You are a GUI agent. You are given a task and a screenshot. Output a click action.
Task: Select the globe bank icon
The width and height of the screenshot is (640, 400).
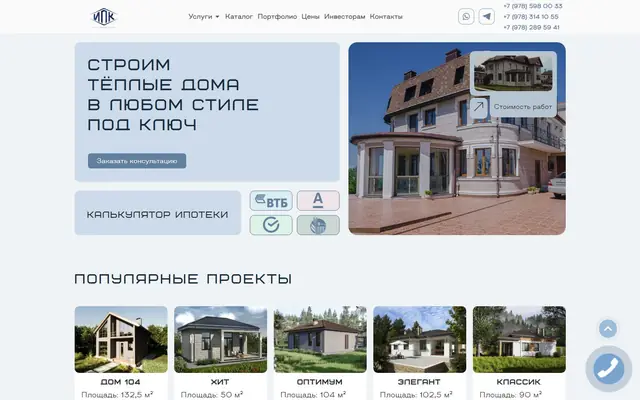pyautogui.click(x=318, y=225)
